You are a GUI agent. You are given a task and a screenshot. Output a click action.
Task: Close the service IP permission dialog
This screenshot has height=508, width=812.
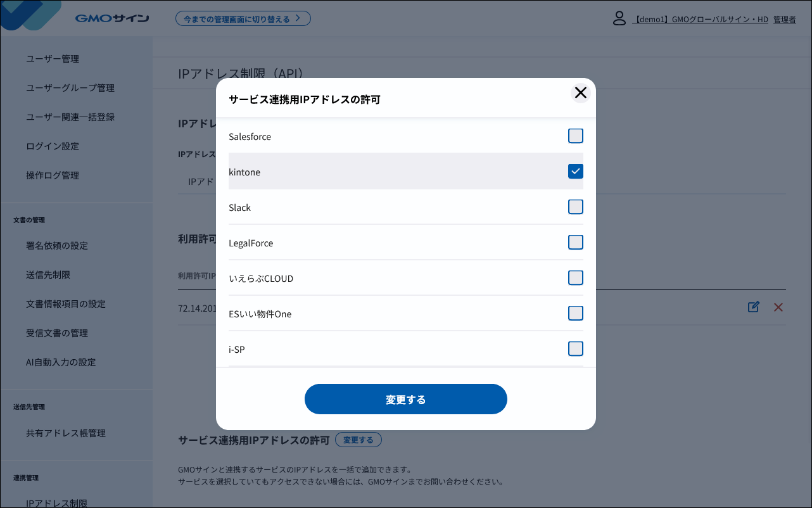pyautogui.click(x=580, y=93)
